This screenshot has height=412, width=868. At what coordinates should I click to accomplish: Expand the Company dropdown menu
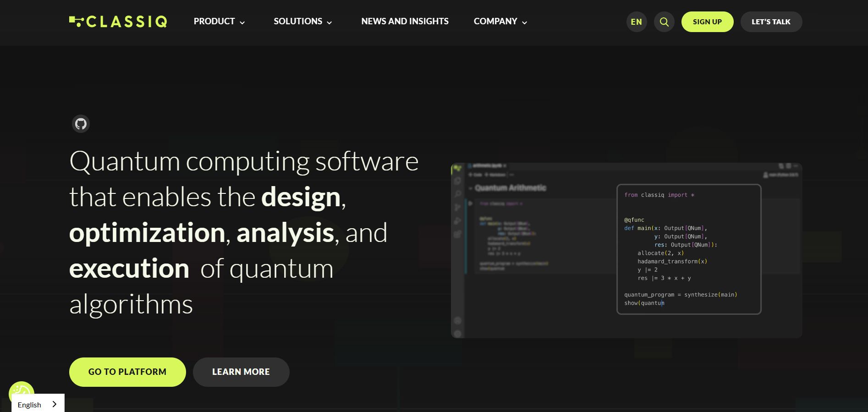[500, 22]
